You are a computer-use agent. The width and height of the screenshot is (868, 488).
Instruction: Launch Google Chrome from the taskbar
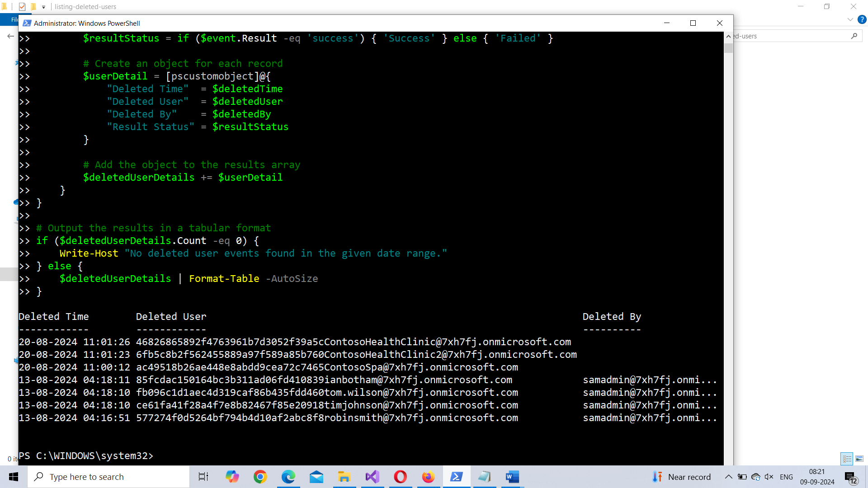[x=260, y=477]
